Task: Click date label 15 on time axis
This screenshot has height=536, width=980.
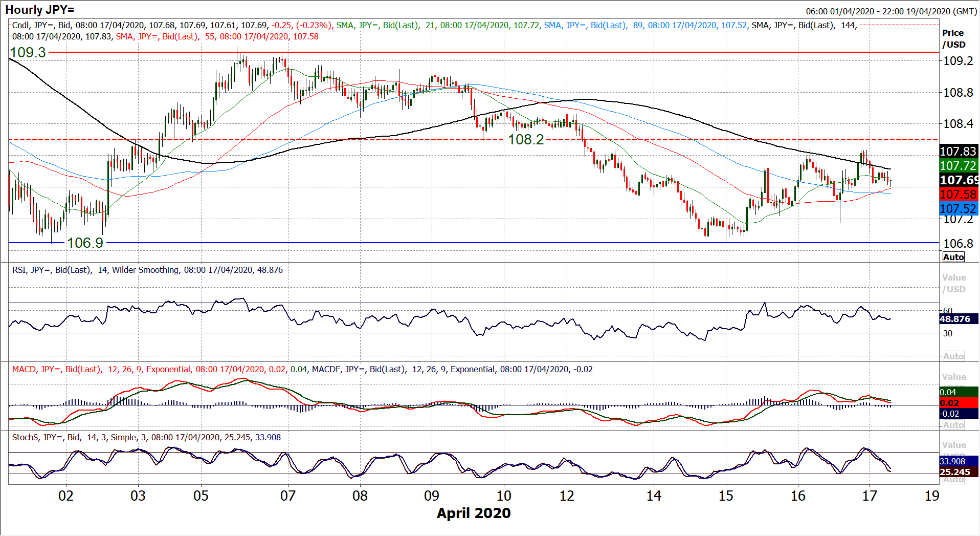Action: pyautogui.click(x=726, y=496)
